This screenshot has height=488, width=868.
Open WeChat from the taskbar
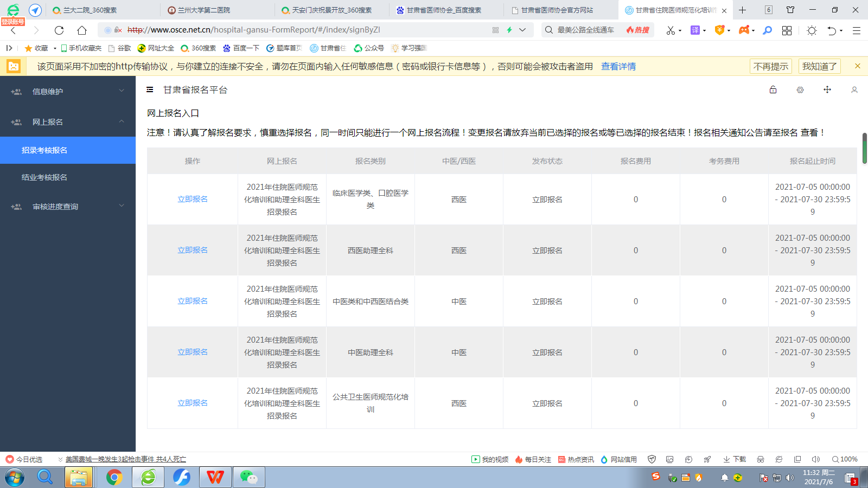[249, 477]
